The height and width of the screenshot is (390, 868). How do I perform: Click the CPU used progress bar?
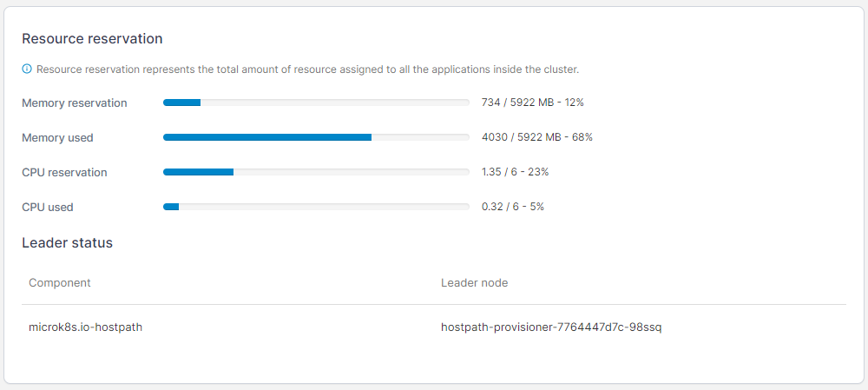click(316, 207)
